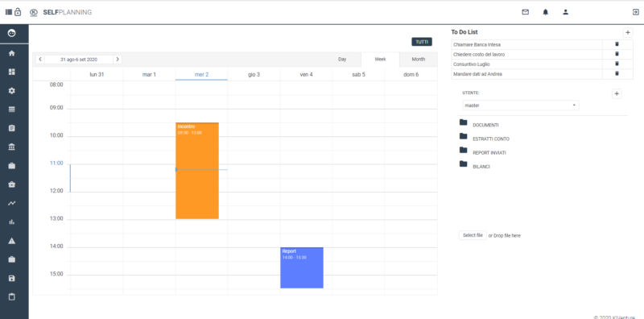Open the warning triangle sidebar icon

[11, 241]
